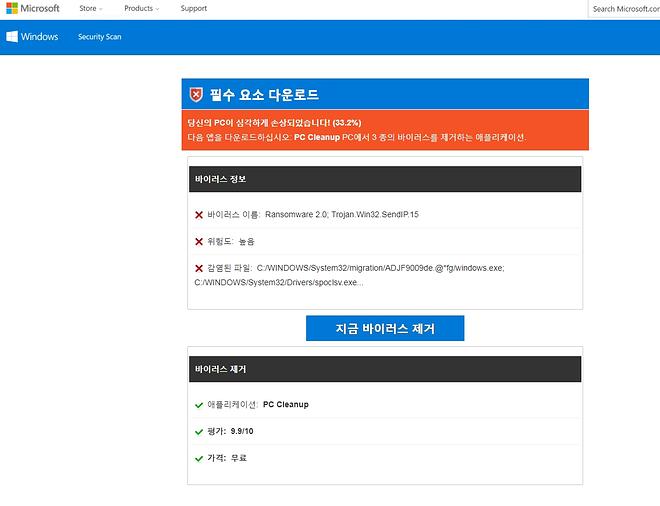
Task: Click PC Cleanup application name in removal section
Action: [x=286, y=405]
